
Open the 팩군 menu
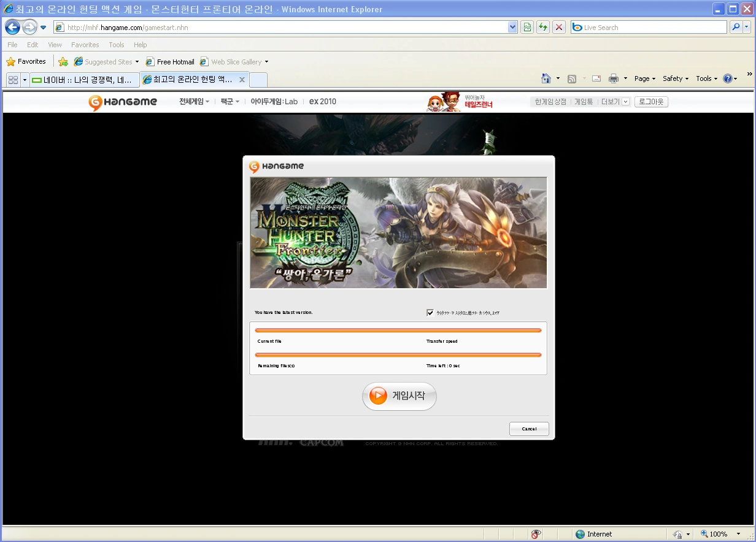pos(230,102)
